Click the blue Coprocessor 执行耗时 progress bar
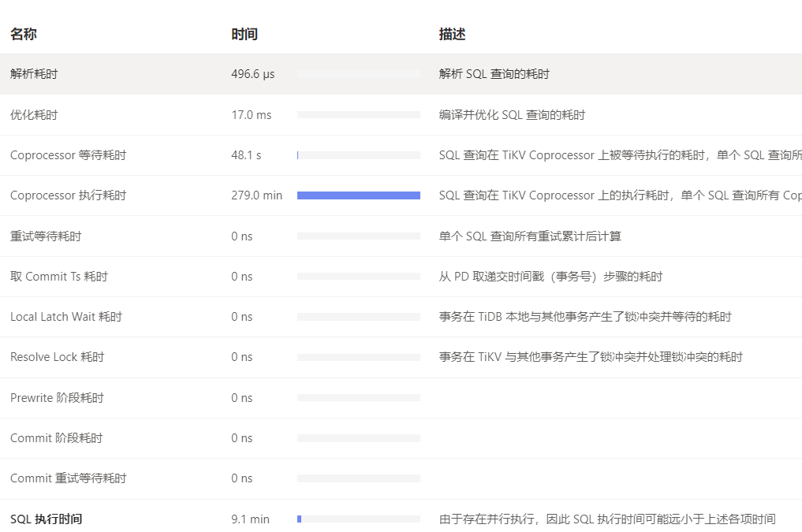 [x=358, y=195]
